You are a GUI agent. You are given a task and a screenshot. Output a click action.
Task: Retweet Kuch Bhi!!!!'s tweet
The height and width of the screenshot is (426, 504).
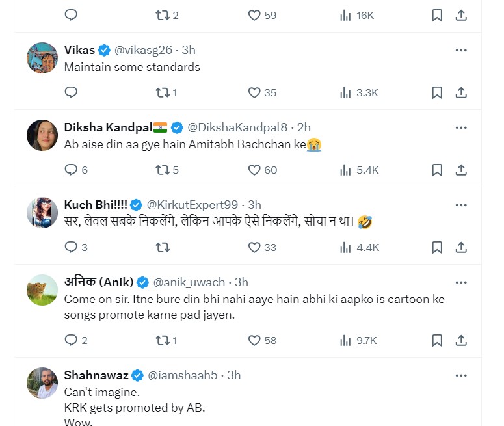[163, 247]
